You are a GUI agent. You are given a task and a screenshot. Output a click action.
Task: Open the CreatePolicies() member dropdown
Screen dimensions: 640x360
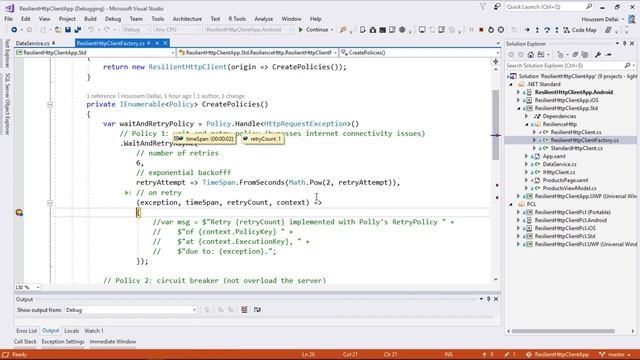point(420,53)
